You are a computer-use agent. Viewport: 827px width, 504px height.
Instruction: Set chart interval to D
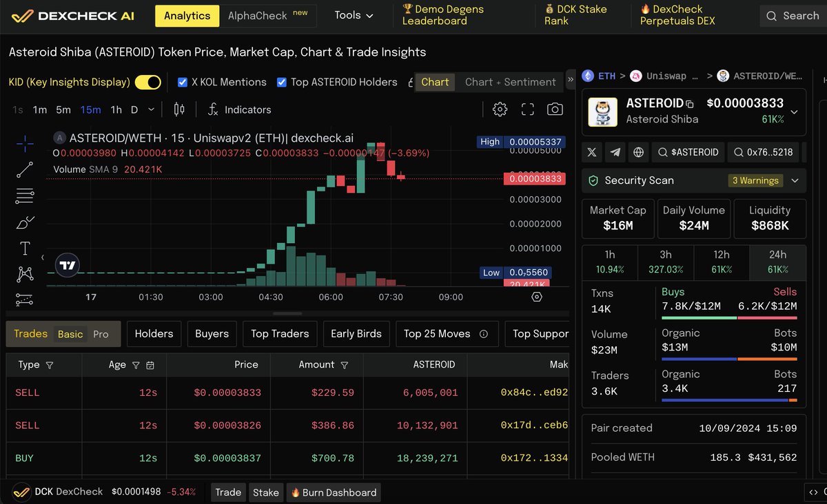134,109
